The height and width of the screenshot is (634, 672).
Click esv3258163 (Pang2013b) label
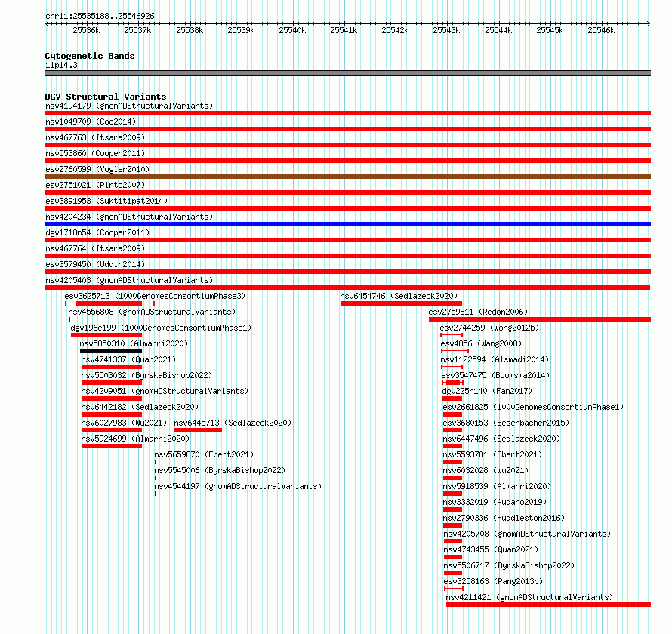[x=493, y=581]
